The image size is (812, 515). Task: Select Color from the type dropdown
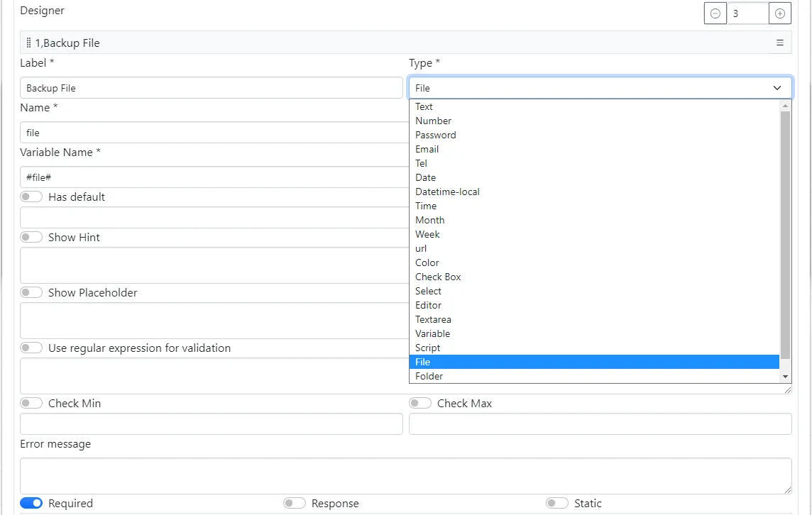(x=427, y=262)
